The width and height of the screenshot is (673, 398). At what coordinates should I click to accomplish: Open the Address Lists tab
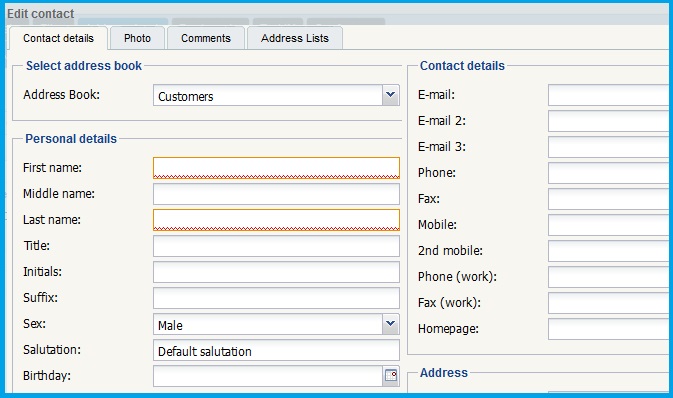[x=294, y=38]
